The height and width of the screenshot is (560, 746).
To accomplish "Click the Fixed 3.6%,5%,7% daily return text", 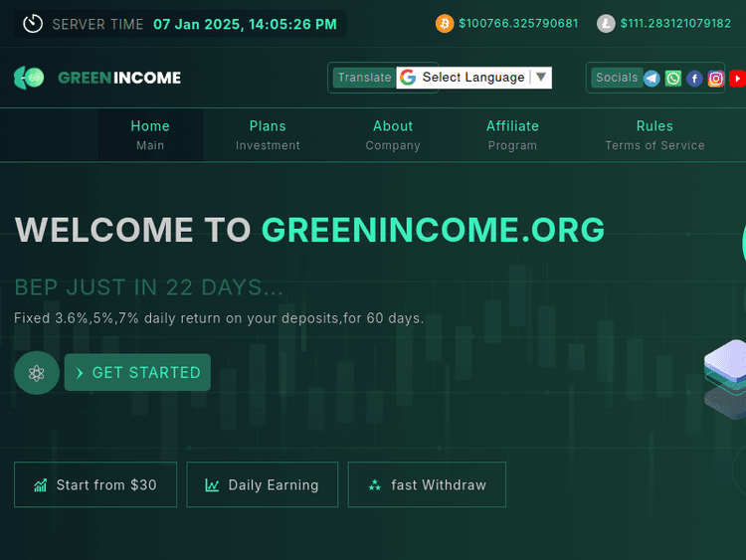I will tap(219, 318).
